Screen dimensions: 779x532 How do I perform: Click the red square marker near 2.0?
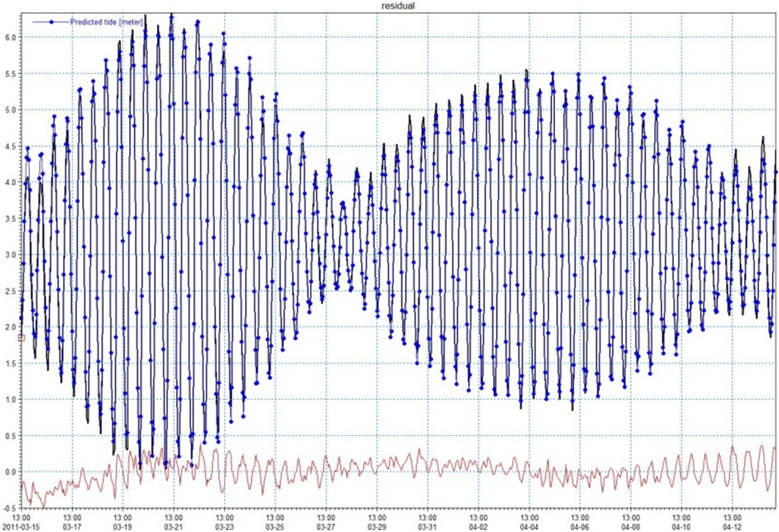[22, 338]
